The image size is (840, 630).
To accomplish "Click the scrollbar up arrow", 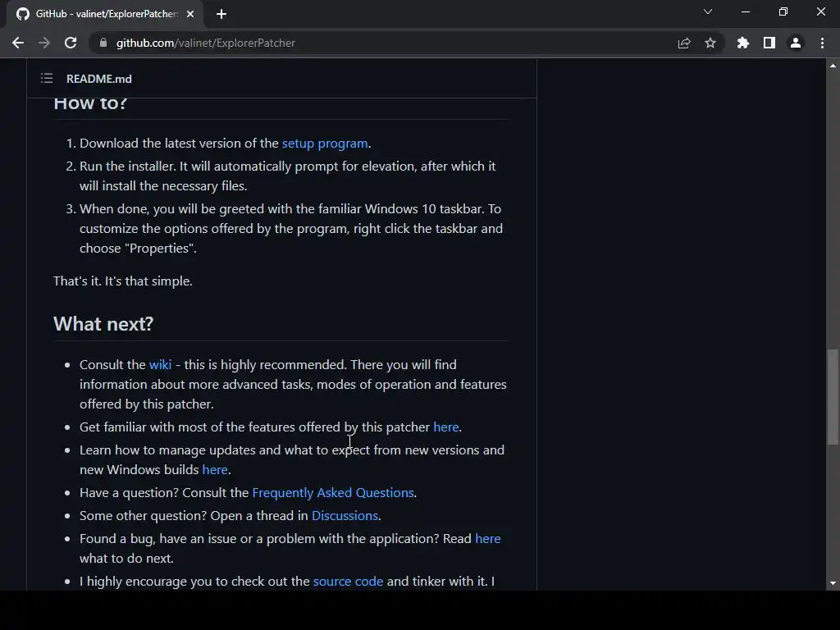I will tap(833, 66).
